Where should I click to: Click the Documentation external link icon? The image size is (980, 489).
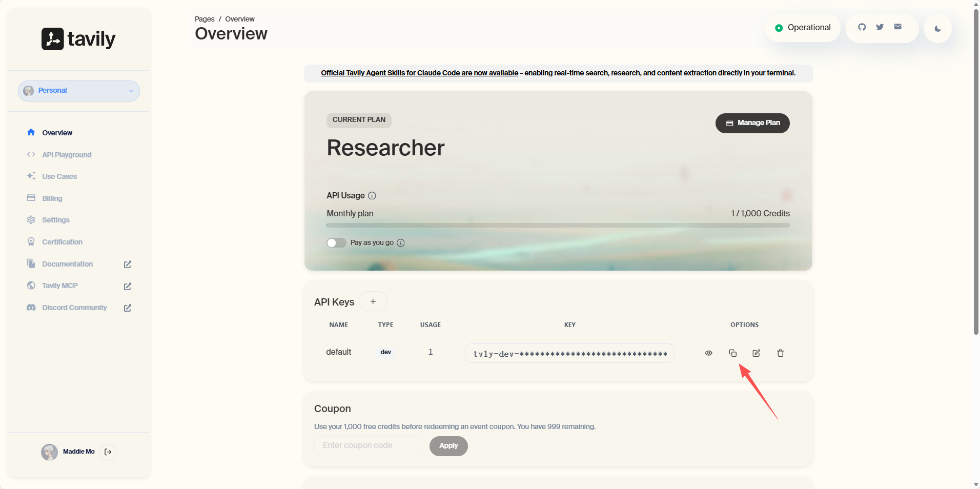point(128,264)
